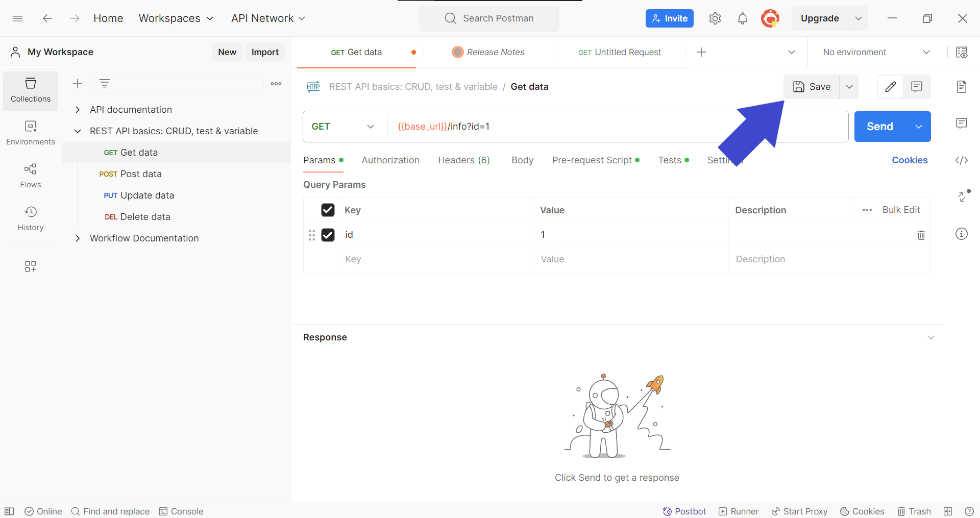
Task: Go back with the left arrow
Action: click(47, 18)
